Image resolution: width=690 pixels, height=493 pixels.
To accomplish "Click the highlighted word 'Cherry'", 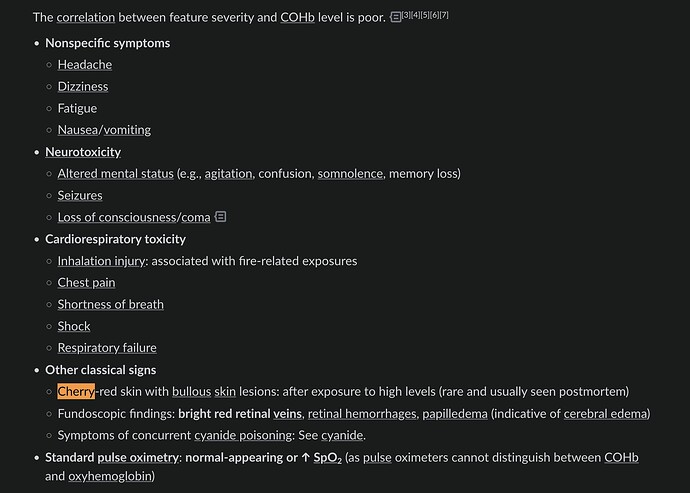I will pyautogui.click(x=76, y=391).
